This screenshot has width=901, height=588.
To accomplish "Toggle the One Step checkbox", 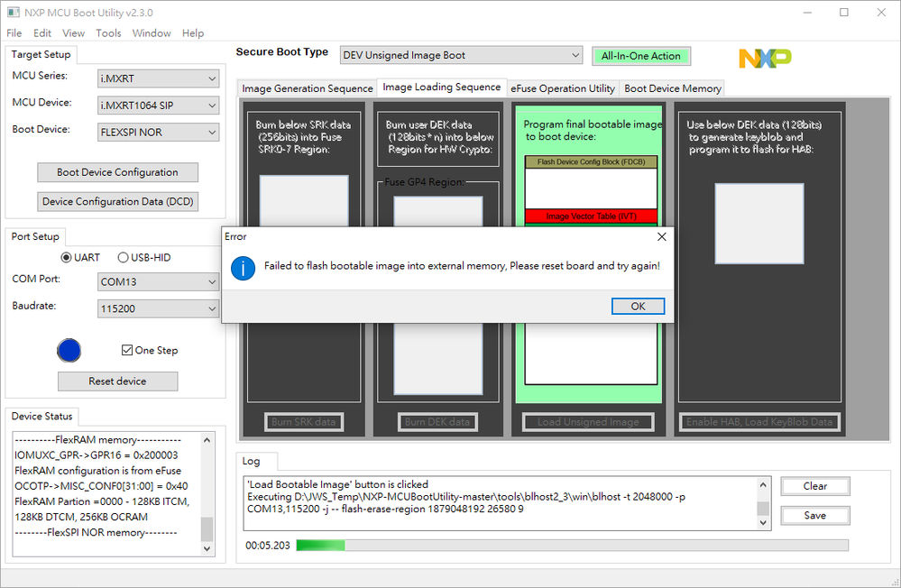I will 127,350.
